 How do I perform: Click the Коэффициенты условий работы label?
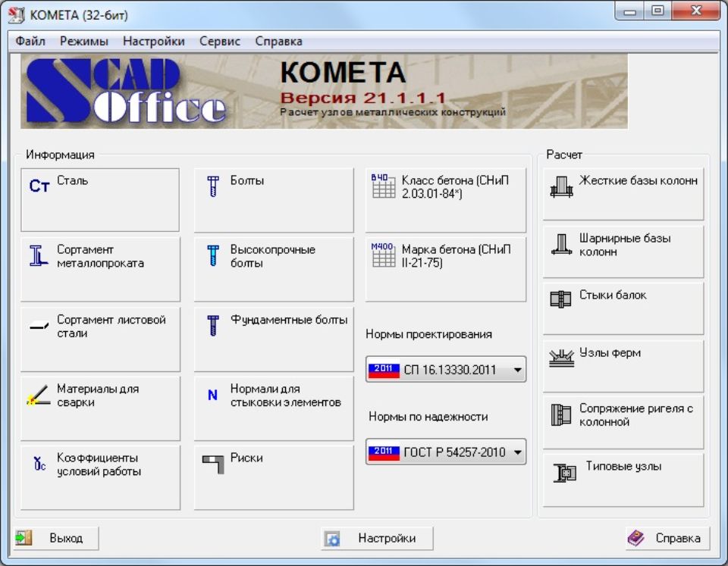99,464
